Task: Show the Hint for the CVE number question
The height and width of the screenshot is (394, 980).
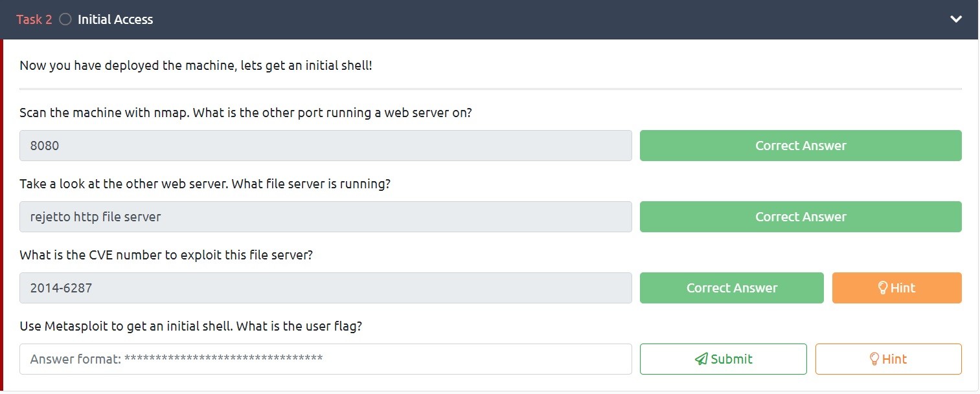Action: (896, 288)
